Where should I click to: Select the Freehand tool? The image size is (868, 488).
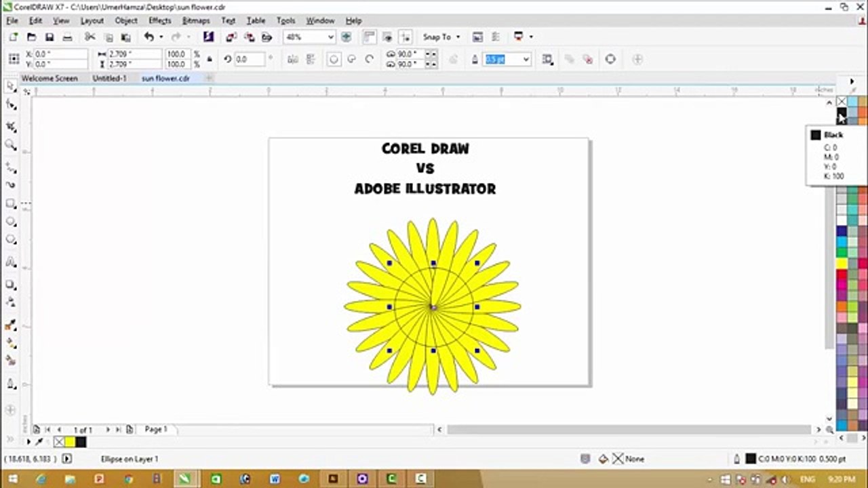(11, 166)
